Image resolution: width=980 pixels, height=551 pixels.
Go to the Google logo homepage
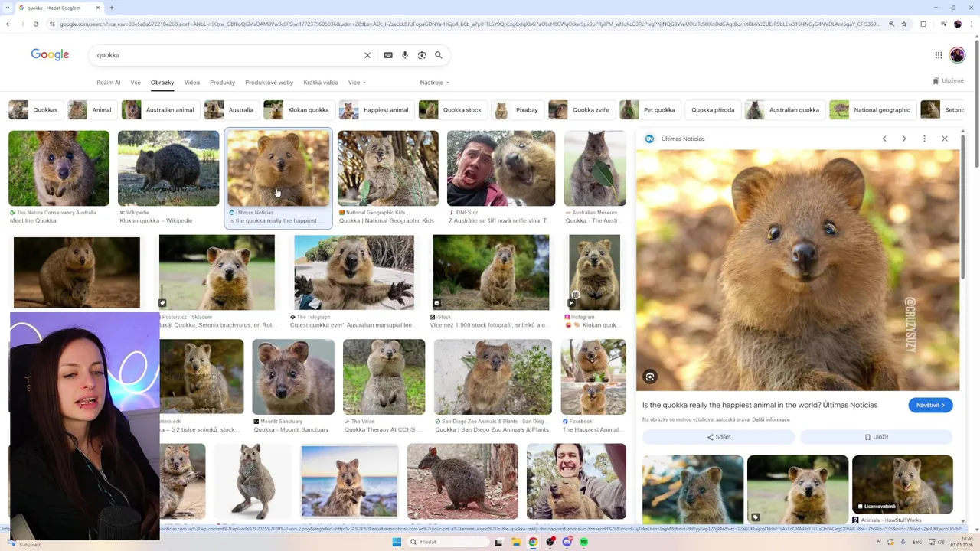(x=50, y=55)
